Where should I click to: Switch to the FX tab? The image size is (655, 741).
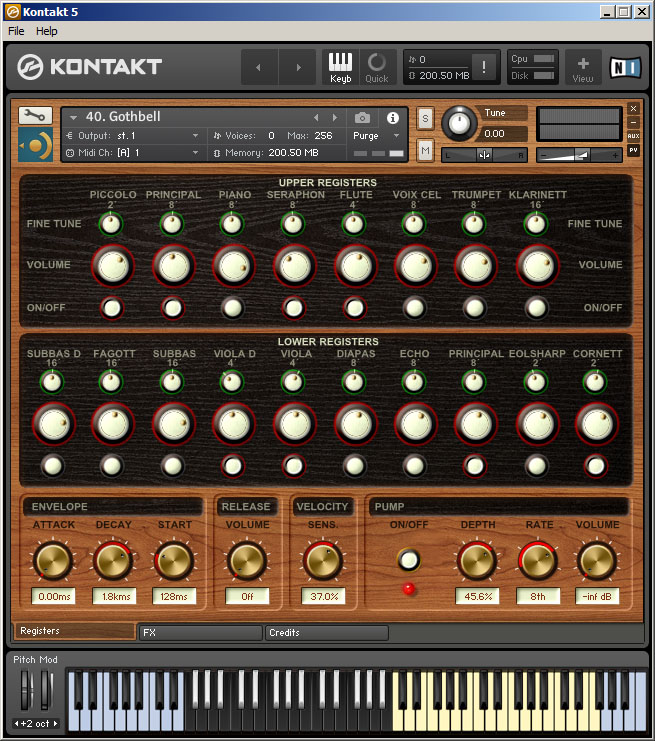click(200, 632)
